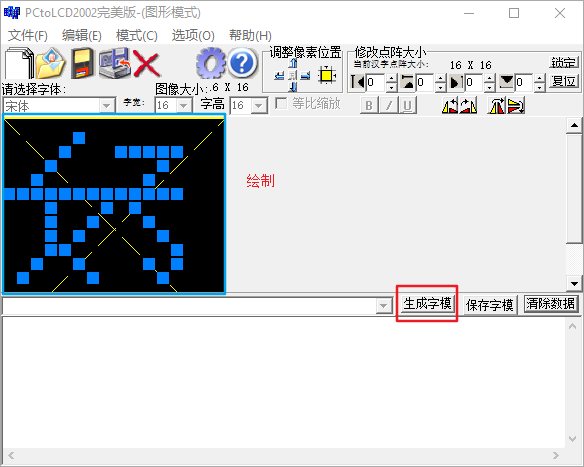Viewport: 584px width, 467px height.
Task: Click the 清除数据 button
Action: [550, 304]
